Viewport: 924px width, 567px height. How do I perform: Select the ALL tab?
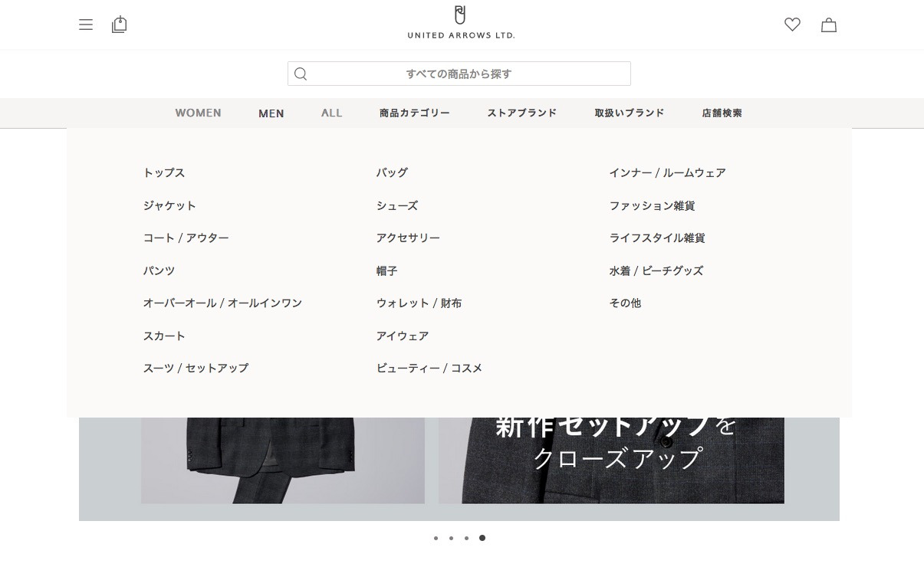(331, 113)
